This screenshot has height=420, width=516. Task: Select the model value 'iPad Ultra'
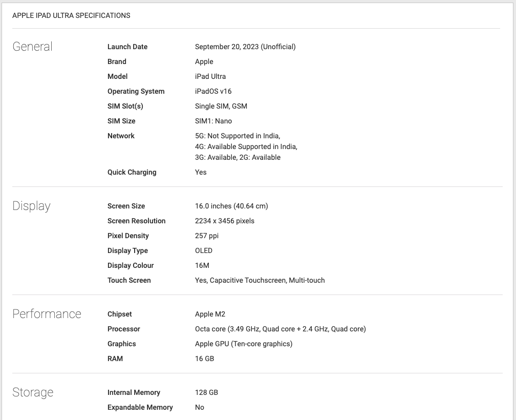coord(210,76)
